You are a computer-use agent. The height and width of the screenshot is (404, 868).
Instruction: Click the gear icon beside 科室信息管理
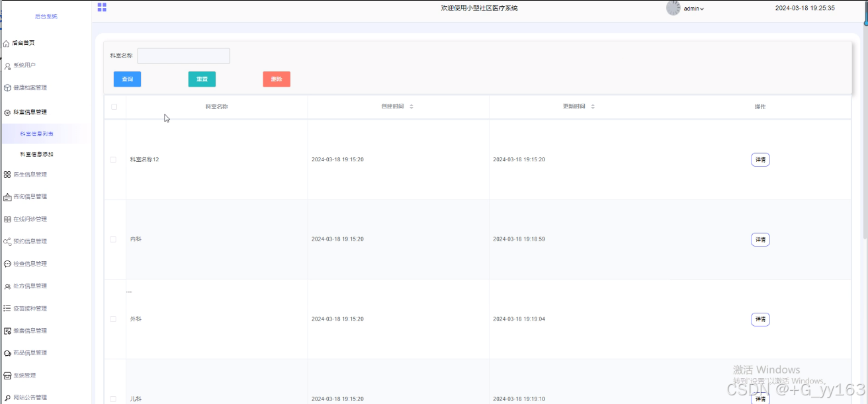7,112
